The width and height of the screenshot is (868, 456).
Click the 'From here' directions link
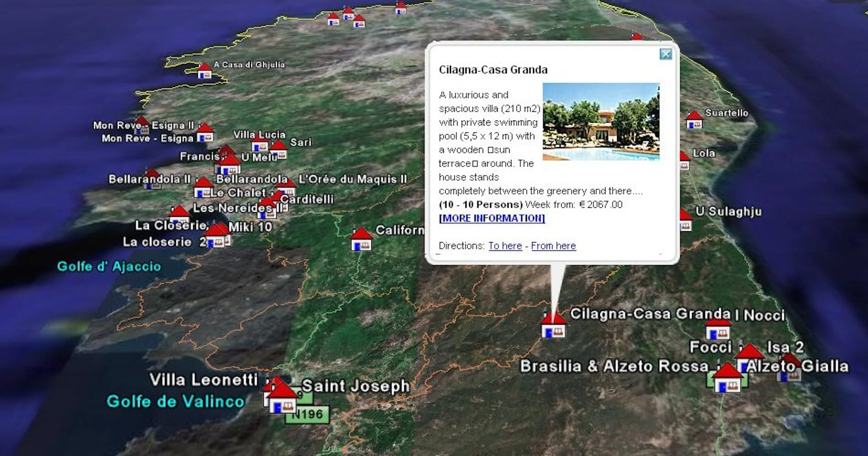point(553,246)
